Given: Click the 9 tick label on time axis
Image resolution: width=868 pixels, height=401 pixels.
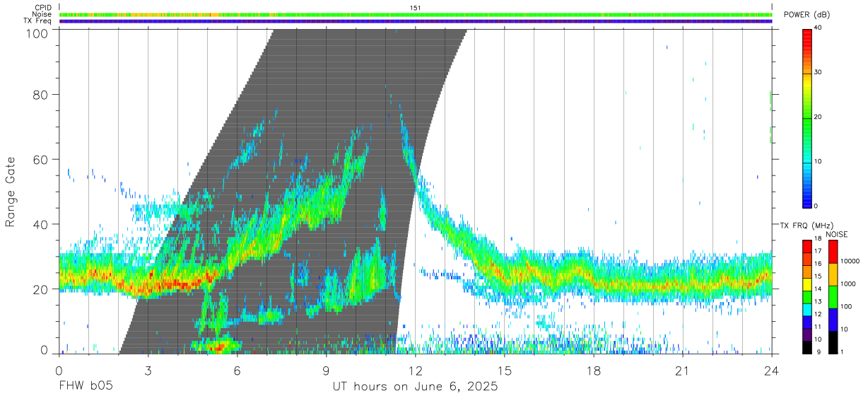Looking at the screenshot, I should [326, 371].
